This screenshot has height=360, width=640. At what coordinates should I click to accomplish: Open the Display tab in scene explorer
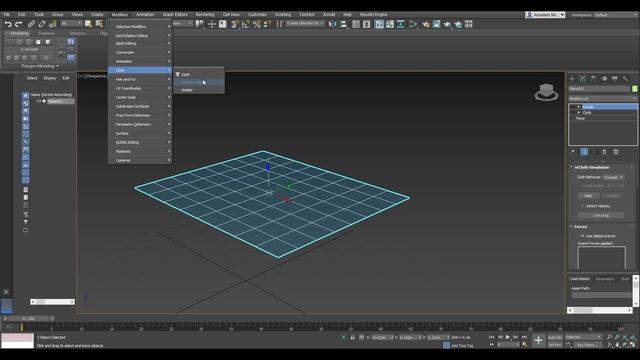pos(50,78)
